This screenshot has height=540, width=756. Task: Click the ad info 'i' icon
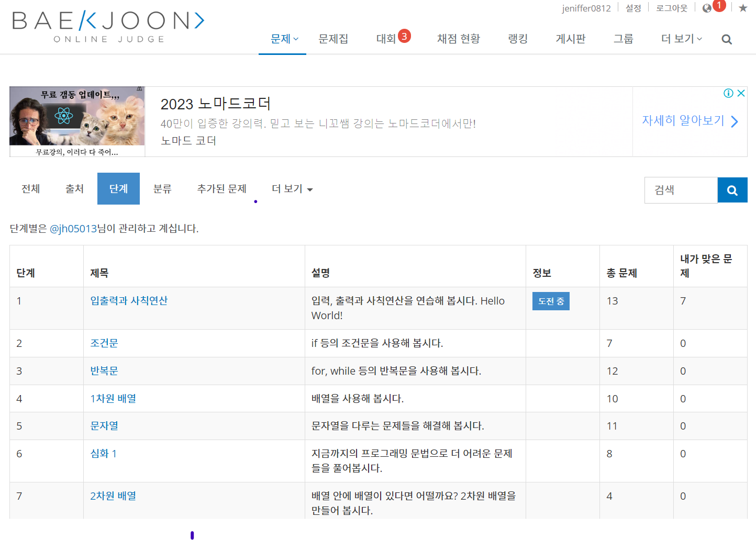point(728,93)
